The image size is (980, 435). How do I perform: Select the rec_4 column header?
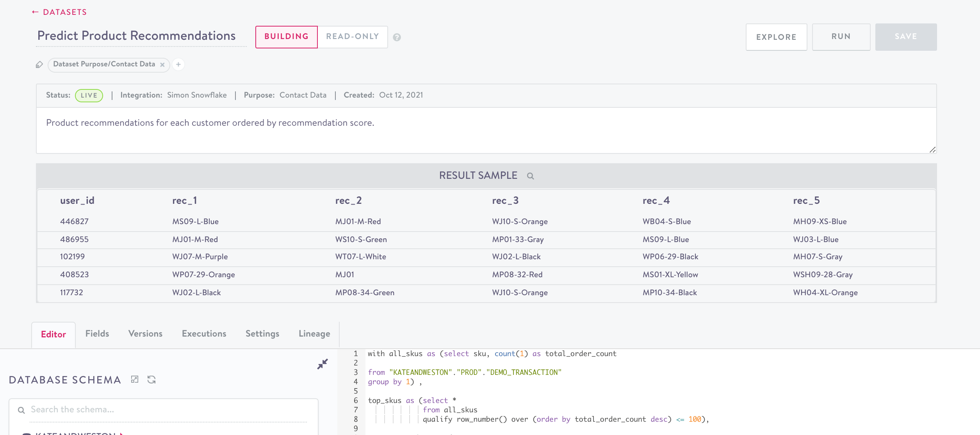tap(656, 201)
